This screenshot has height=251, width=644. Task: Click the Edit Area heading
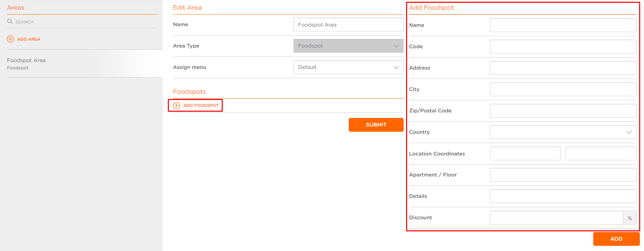[187, 8]
